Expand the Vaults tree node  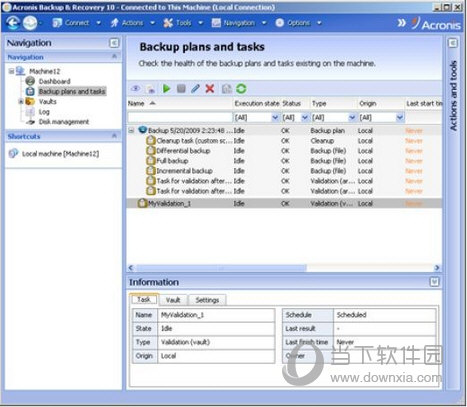point(21,101)
